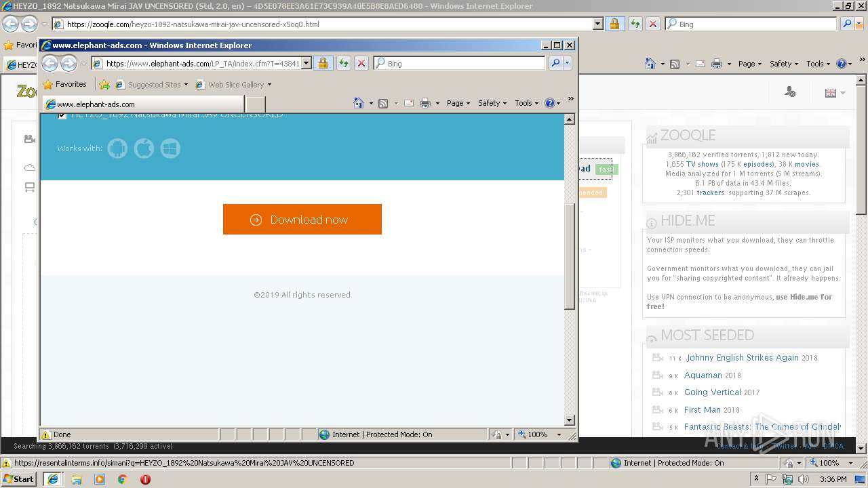Screen dimensions: 868x488
Task: Go back in elephant-ads popup window
Action: coord(50,63)
